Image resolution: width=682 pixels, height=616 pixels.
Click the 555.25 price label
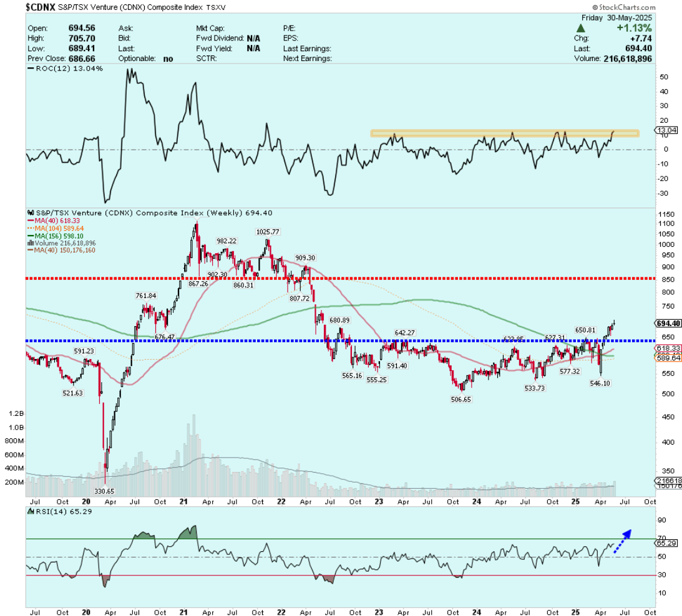[376, 380]
